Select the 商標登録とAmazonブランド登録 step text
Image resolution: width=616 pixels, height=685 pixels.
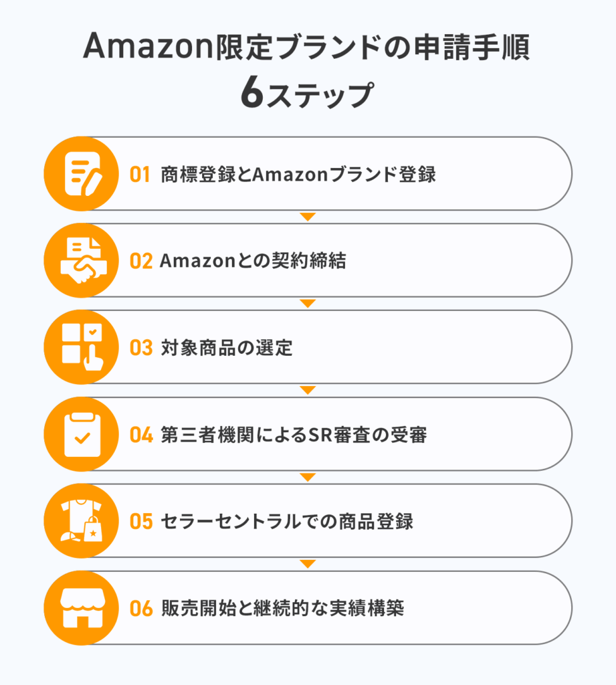pos(298,175)
